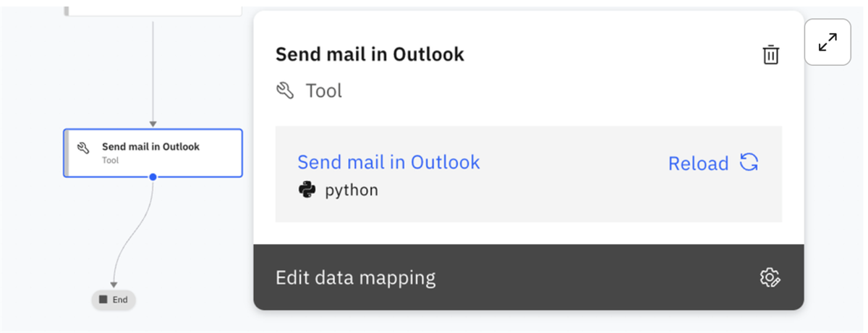Click the panel heading Send mail in Outlook
Screen dimensions: 868x333
point(370,54)
